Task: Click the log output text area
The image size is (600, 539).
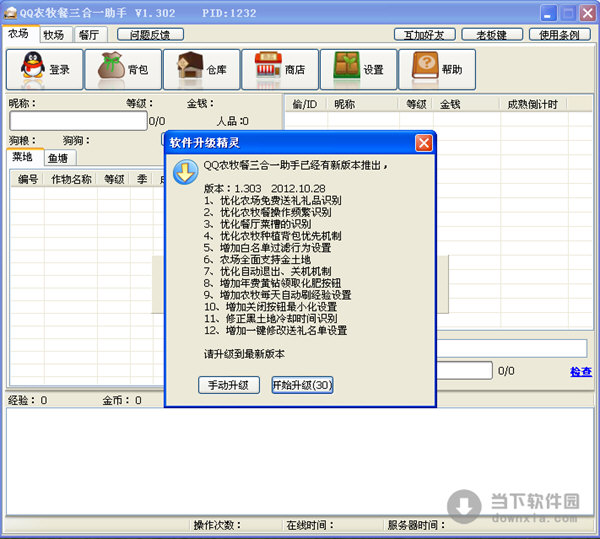Action: pyautogui.click(x=300, y=461)
